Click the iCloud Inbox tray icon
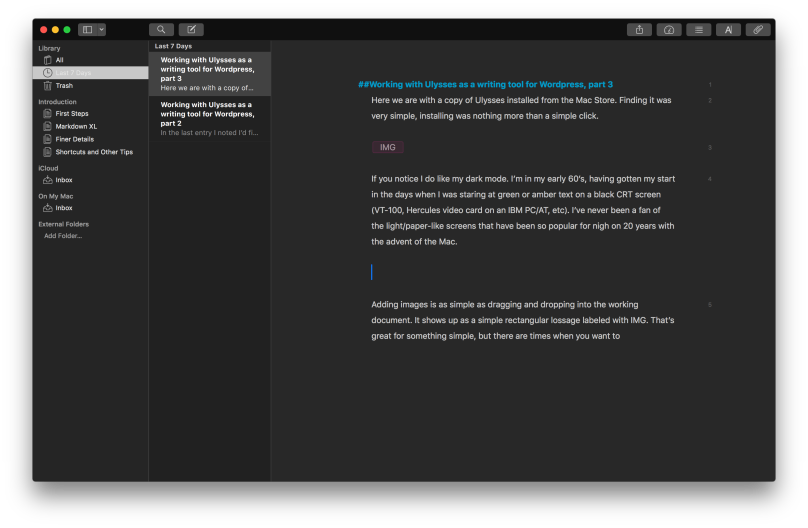The width and height of the screenshot is (808, 528). click(x=47, y=180)
